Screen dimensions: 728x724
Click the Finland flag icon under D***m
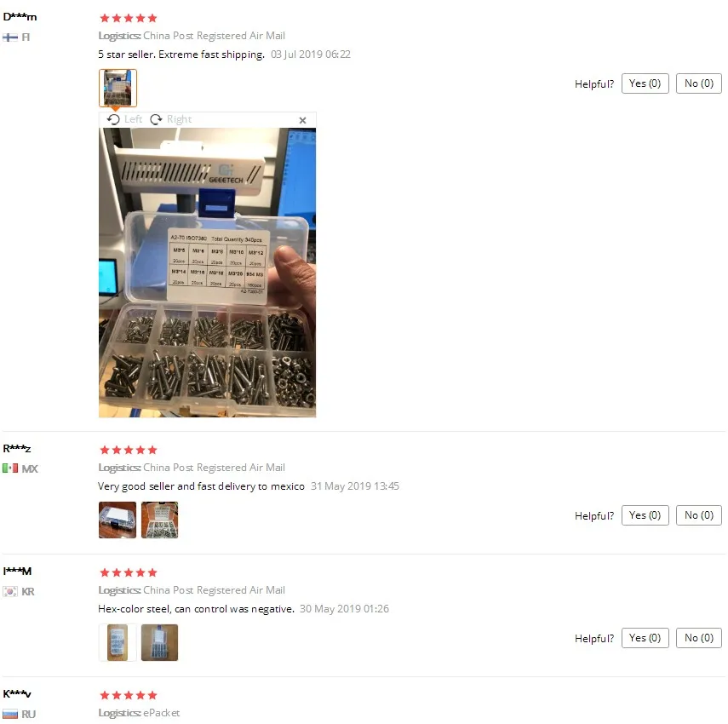(10, 37)
